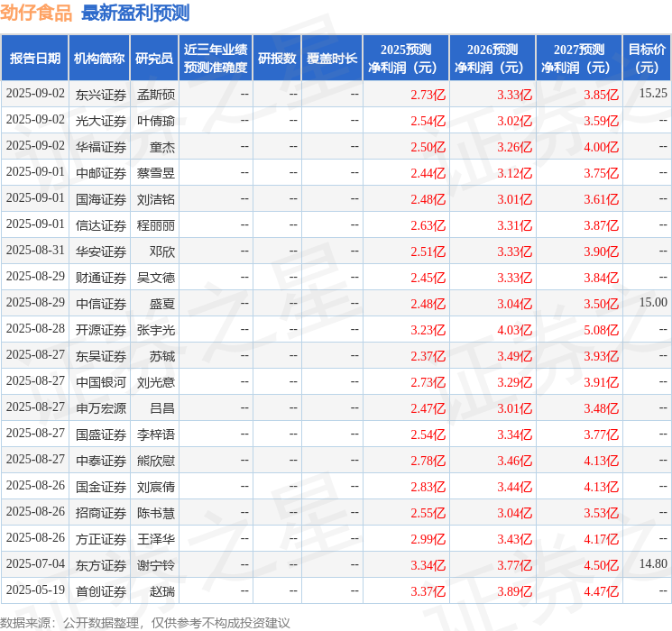Click 国盛证券 institution cell
The height and width of the screenshot is (631, 672).
101,434
